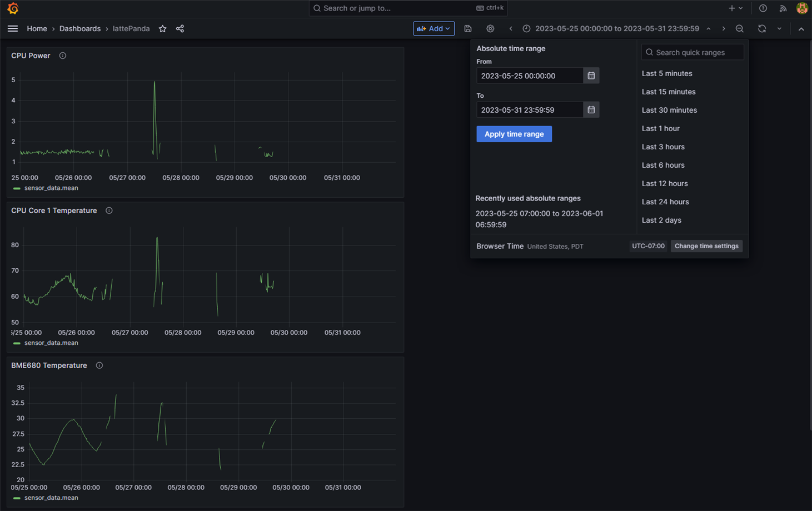Expand the refresh interval dropdown

point(779,29)
